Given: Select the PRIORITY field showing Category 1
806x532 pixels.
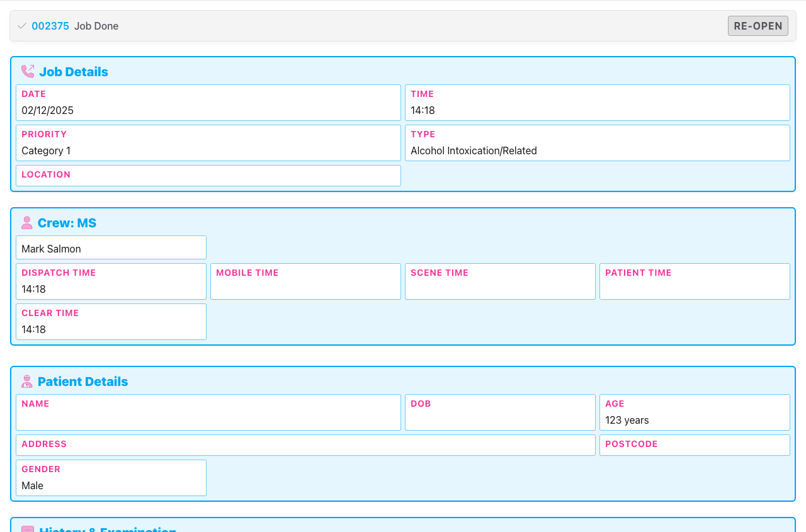Looking at the screenshot, I should coord(208,150).
